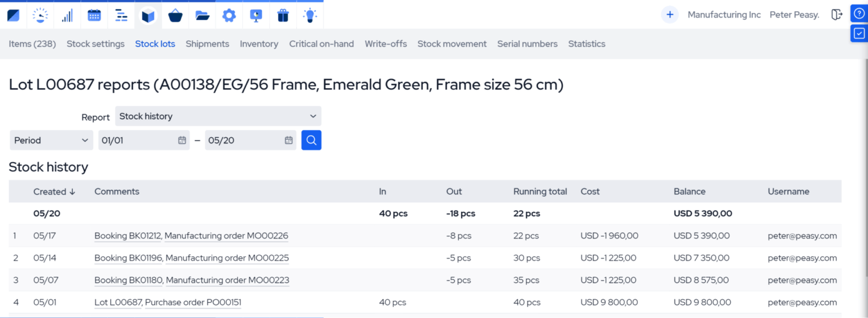This screenshot has height=318, width=868.
Task: Switch to the Shipments tab
Action: tap(207, 44)
